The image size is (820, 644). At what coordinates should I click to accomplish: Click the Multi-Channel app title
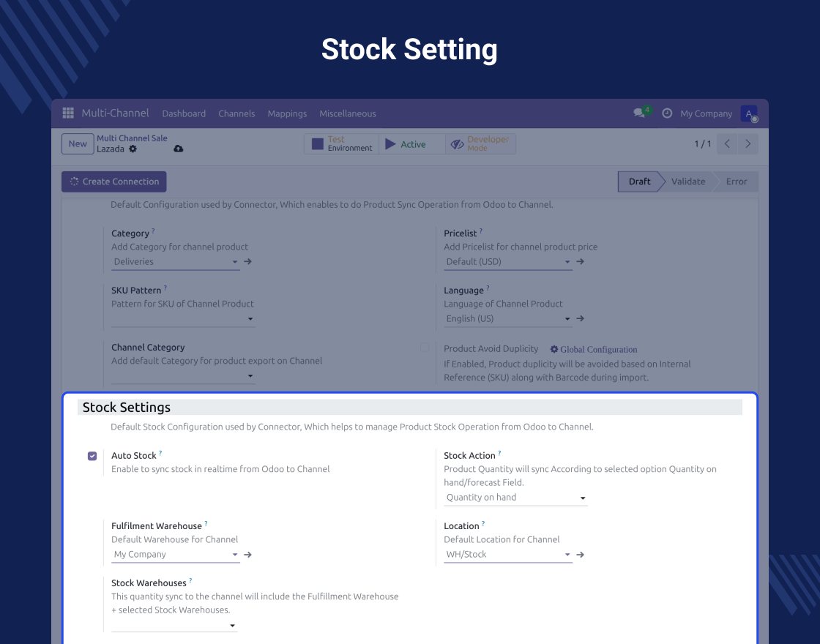point(115,113)
